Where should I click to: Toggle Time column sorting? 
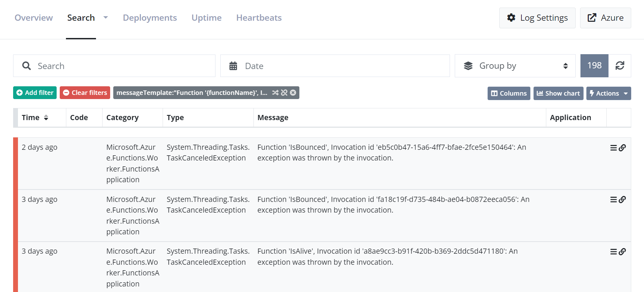(x=46, y=117)
